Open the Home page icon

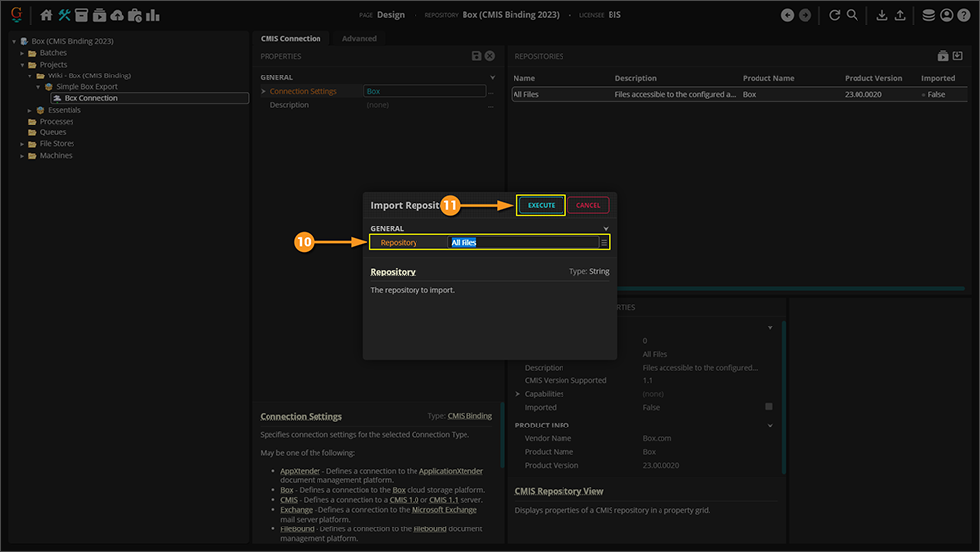click(46, 15)
